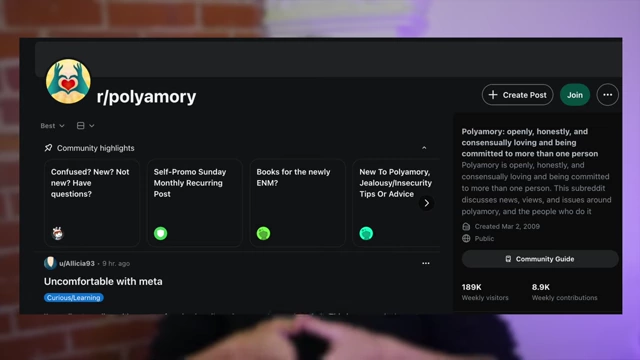Click green avatar on Self-Promo Sunday card
This screenshot has height=360, width=640.
coord(160,233)
